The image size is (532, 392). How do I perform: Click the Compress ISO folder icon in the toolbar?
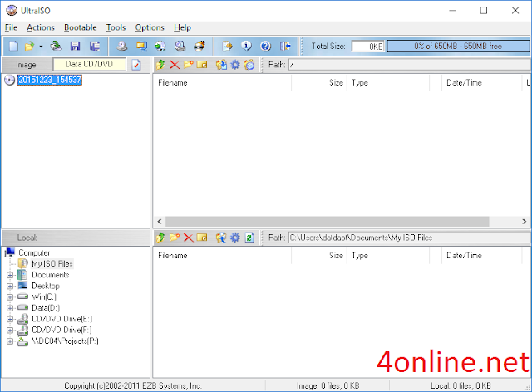click(141, 47)
